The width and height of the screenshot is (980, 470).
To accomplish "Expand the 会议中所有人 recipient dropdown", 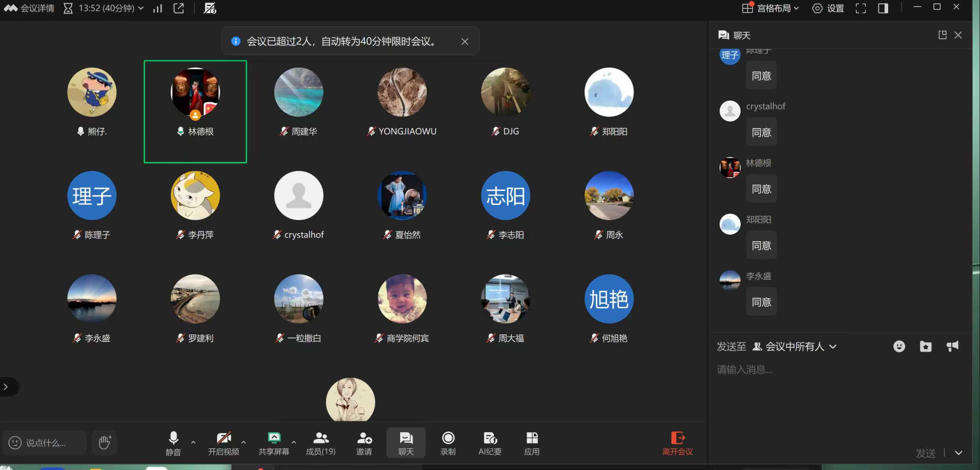I will [x=833, y=346].
